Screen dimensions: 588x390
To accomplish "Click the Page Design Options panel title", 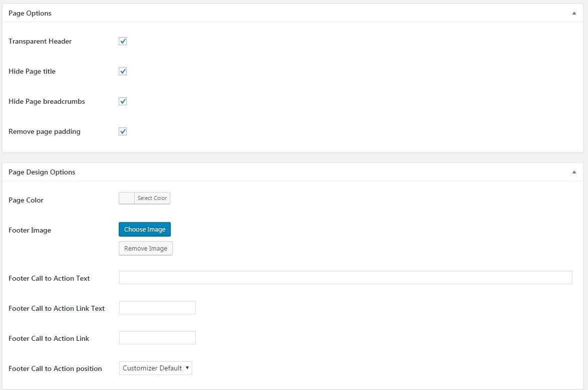I will coord(42,172).
